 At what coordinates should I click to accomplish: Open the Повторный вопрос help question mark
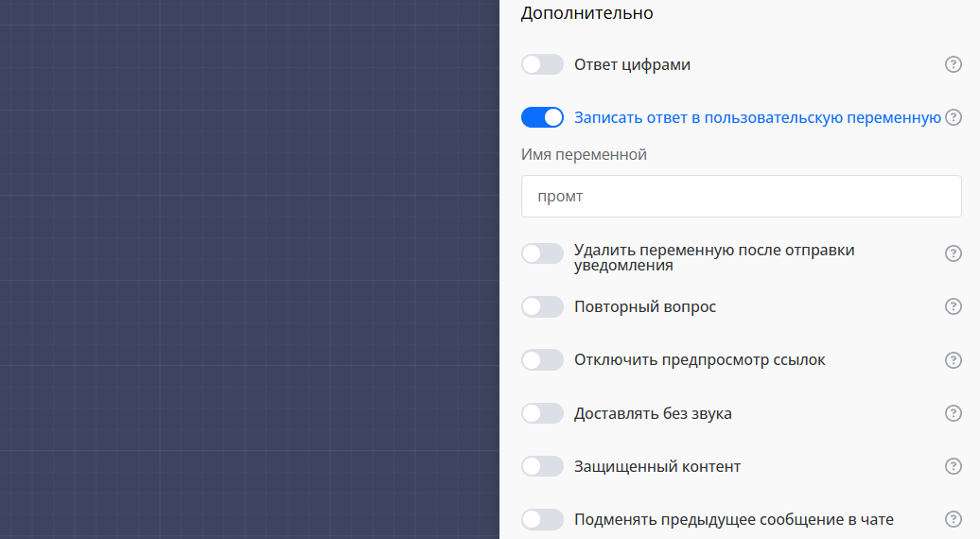954,306
